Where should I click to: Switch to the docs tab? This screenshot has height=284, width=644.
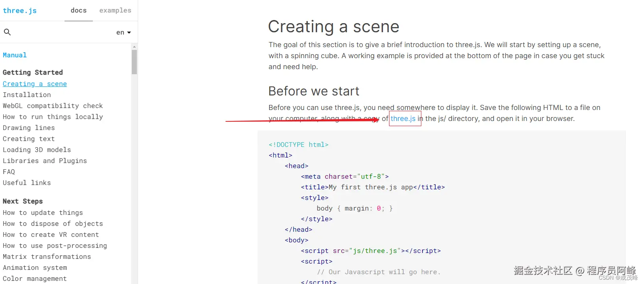tap(79, 11)
